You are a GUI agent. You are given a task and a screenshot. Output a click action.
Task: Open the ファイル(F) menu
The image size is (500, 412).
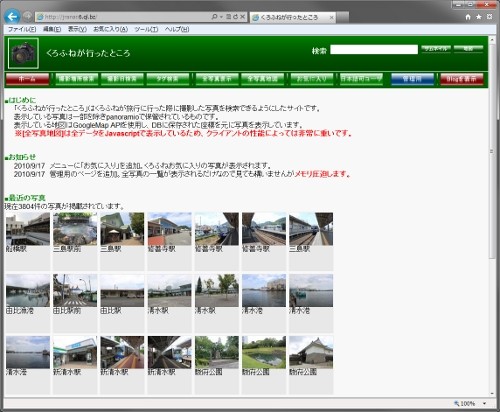22,29
